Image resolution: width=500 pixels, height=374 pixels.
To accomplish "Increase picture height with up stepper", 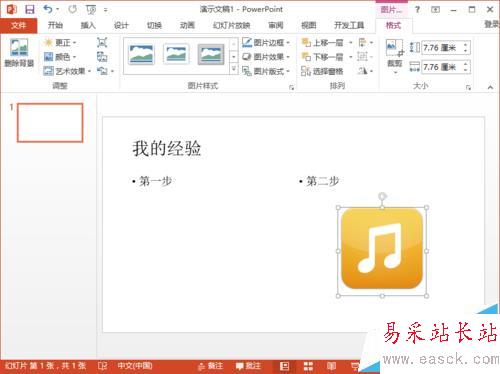I will coord(466,45).
